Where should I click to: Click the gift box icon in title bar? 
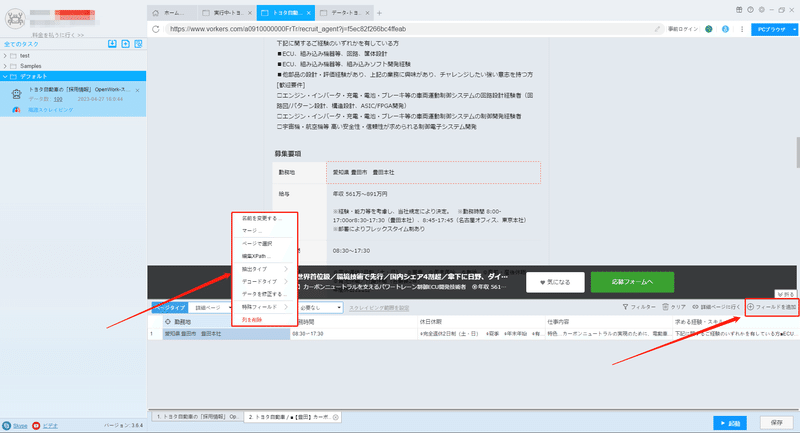[x=739, y=10]
